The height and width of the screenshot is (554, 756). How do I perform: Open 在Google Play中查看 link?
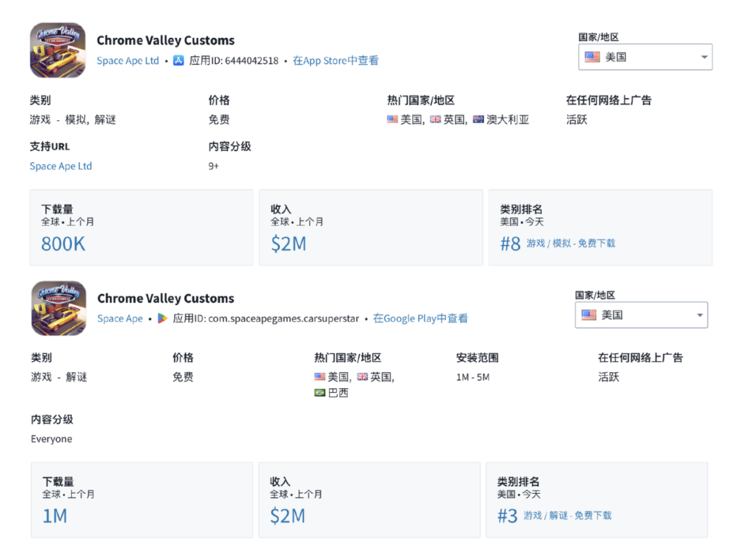point(421,319)
